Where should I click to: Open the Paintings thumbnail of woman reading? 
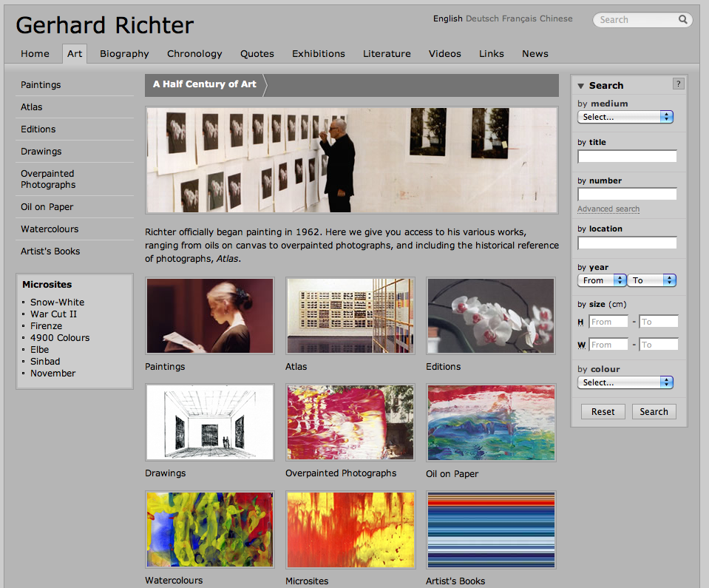[210, 316]
